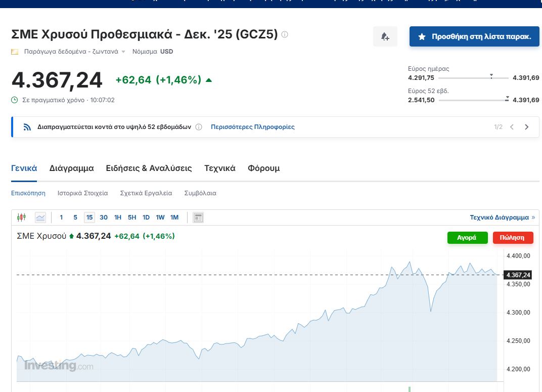Click info icon beside GCZ5 title

pos(285,34)
